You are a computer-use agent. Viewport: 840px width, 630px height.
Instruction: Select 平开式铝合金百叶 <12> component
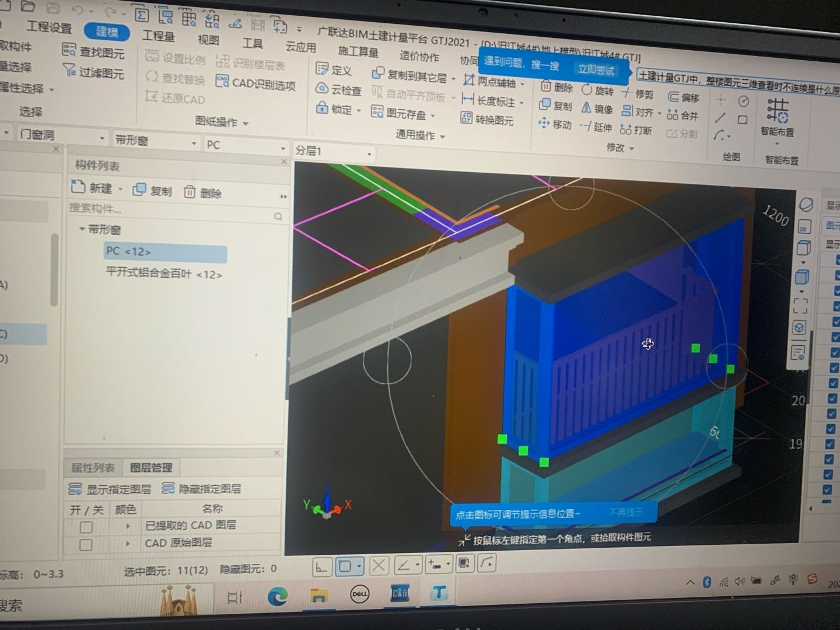[x=164, y=274]
